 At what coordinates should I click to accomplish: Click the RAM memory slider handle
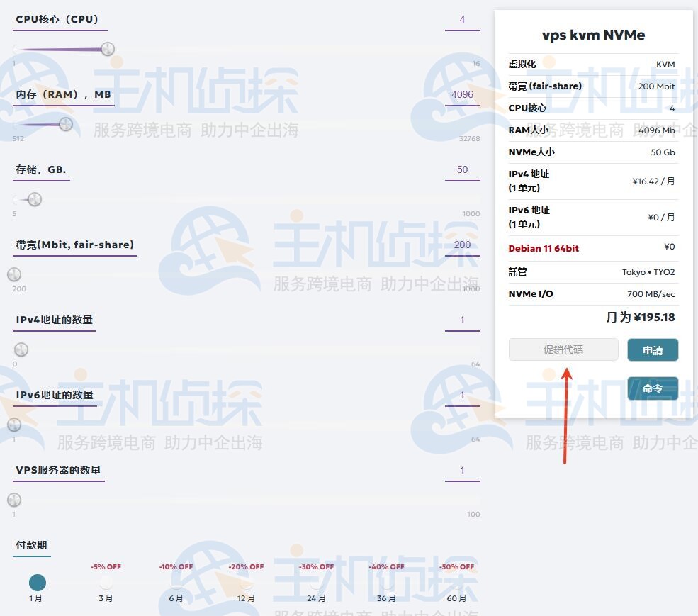(66, 124)
